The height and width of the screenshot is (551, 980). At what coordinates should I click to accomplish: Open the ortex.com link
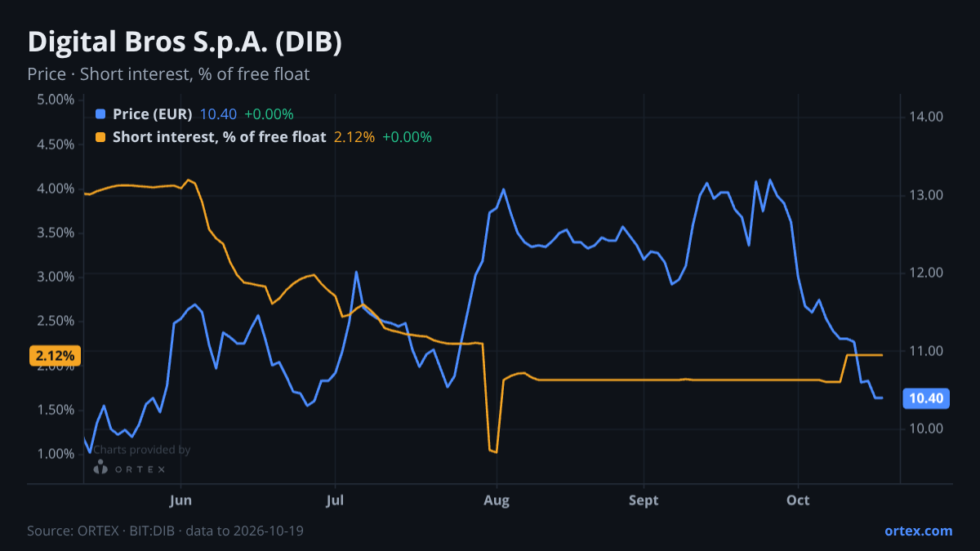(x=919, y=531)
